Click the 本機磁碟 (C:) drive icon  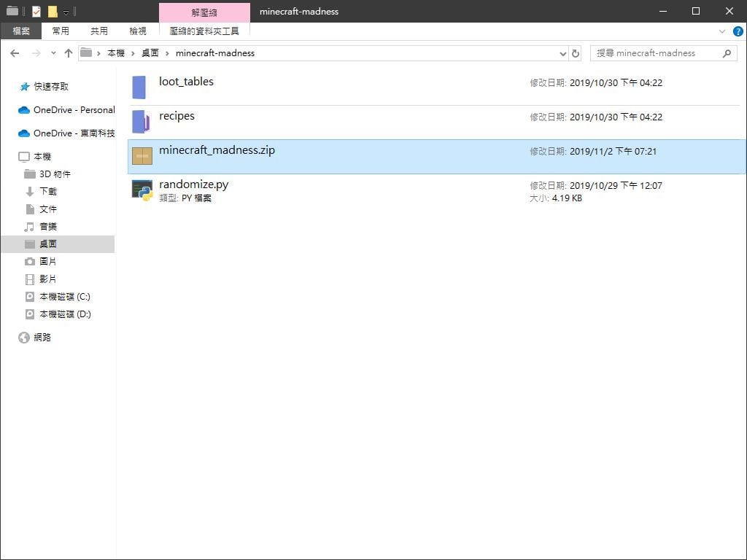(29, 297)
